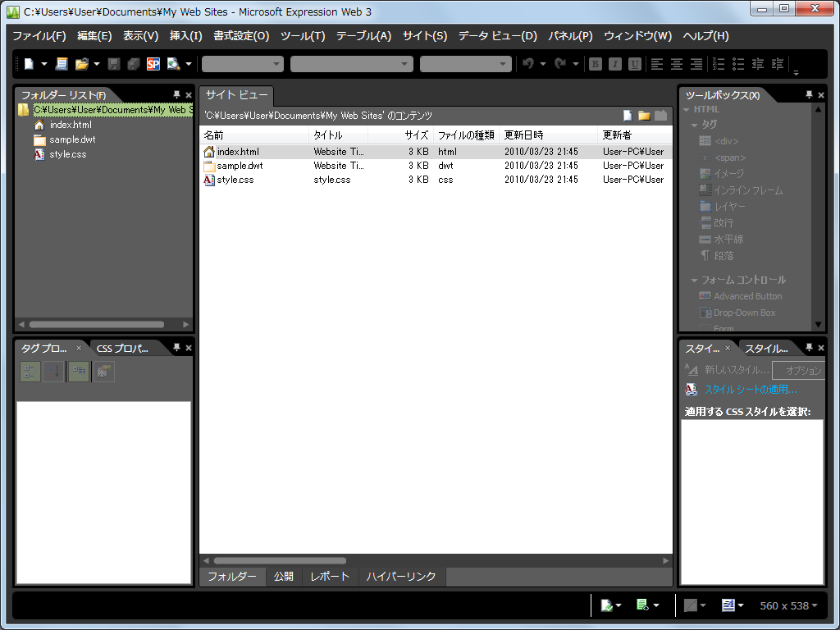
Task: Click the Save disk icon
Action: (x=113, y=64)
